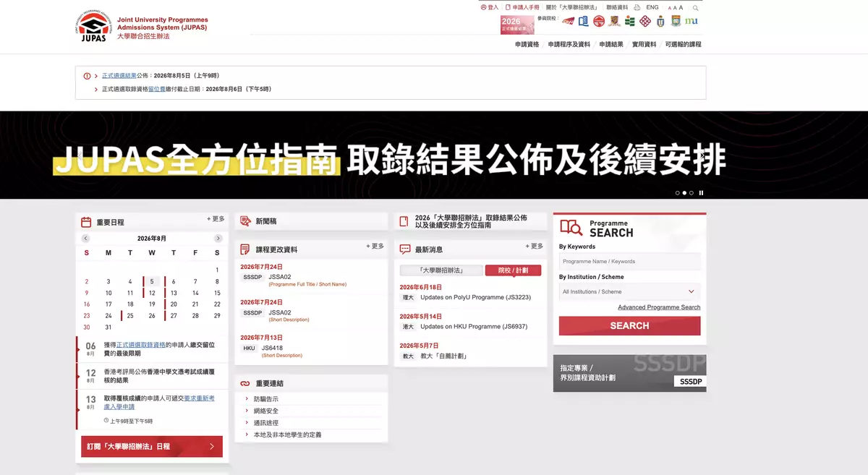Image resolution: width=868 pixels, height=475 pixels.
Task: Open the CityU institution logo
Action: click(x=569, y=21)
